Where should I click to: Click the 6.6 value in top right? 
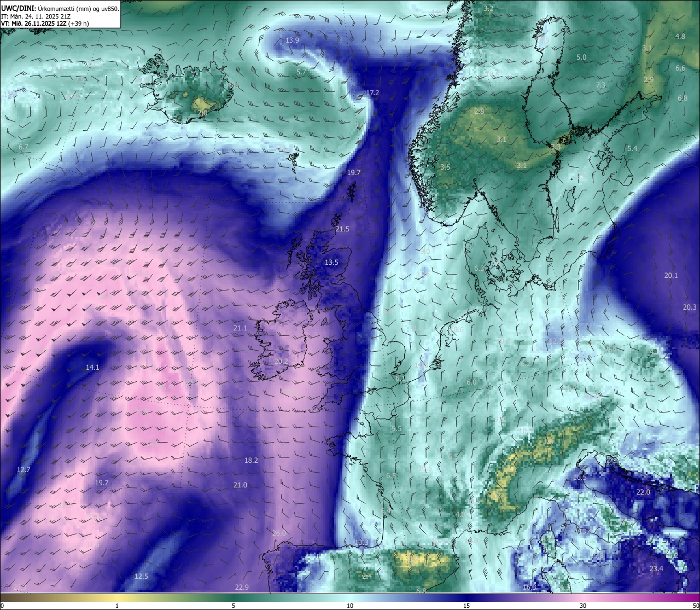coord(680,69)
